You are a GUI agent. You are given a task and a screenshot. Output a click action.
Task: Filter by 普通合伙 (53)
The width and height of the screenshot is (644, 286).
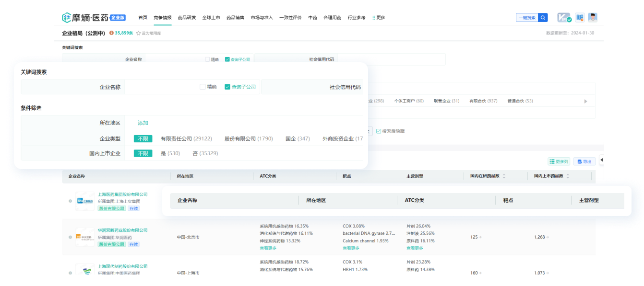tap(520, 101)
